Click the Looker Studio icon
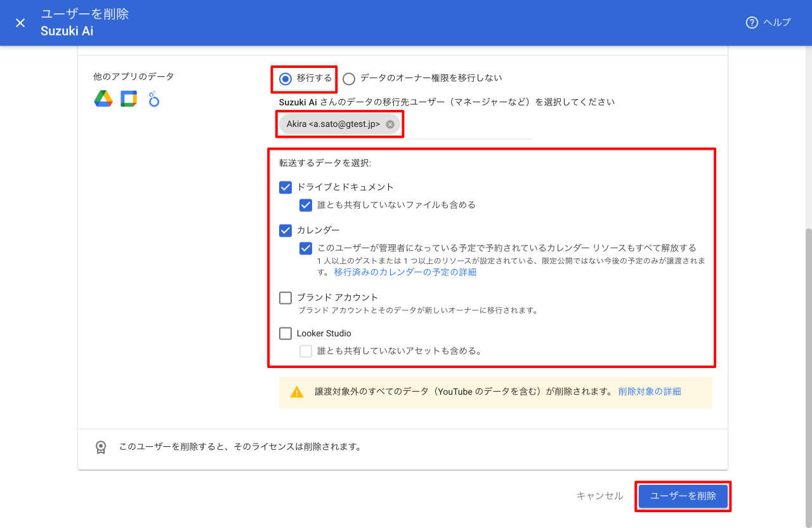The width and height of the screenshot is (812, 528). click(154, 98)
